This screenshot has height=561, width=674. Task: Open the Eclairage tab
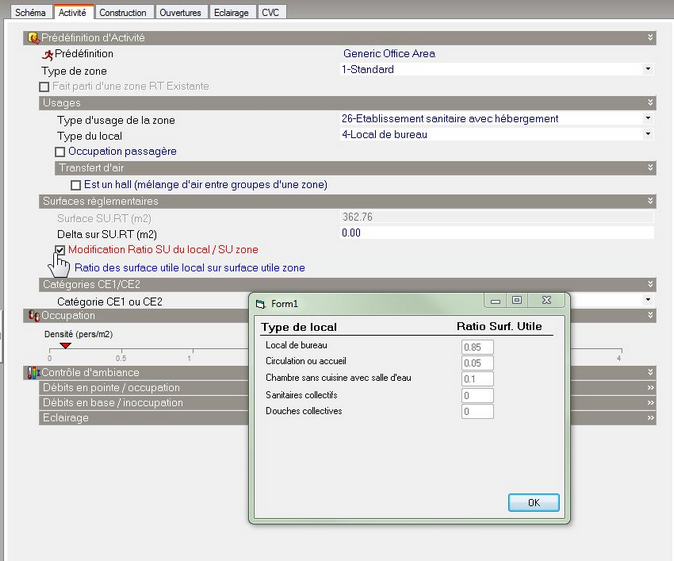pos(231,13)
